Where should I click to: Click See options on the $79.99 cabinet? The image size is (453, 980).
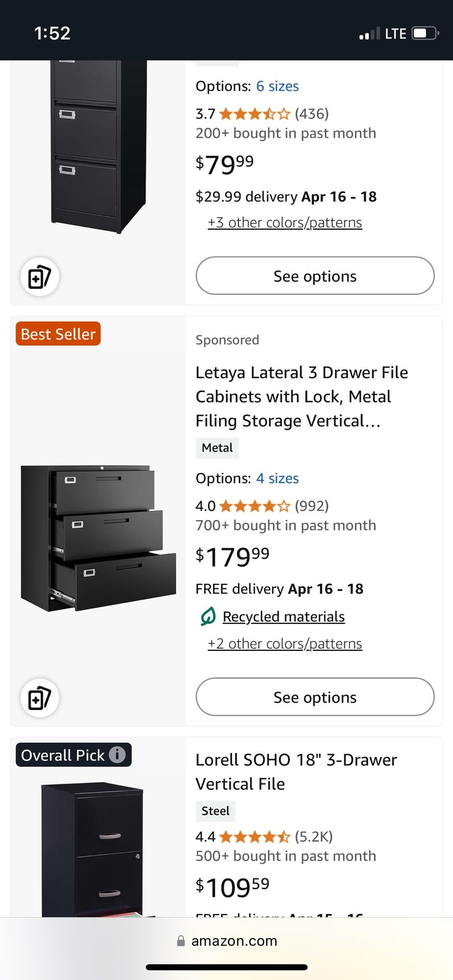click(314, 276)
